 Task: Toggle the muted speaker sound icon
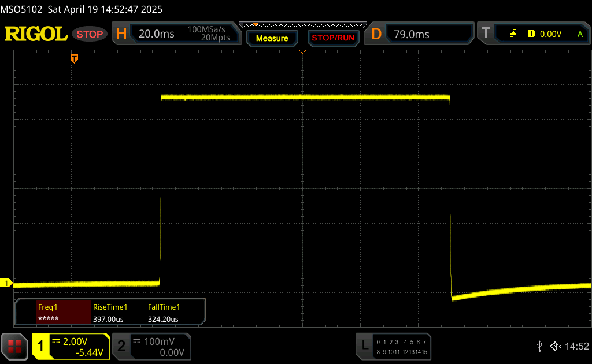[556, 346]
